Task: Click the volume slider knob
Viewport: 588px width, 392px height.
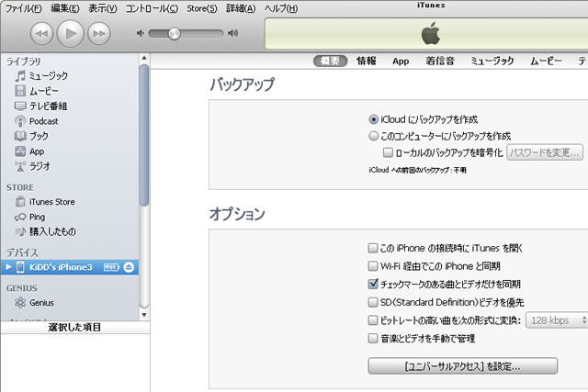Action: 174,33
